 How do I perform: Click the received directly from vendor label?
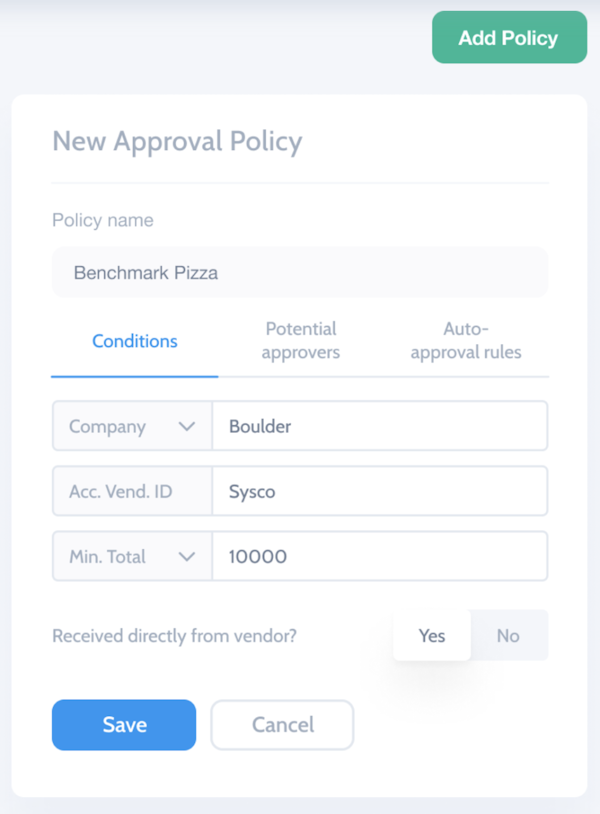pyautogui.click(x=174, y=635)
